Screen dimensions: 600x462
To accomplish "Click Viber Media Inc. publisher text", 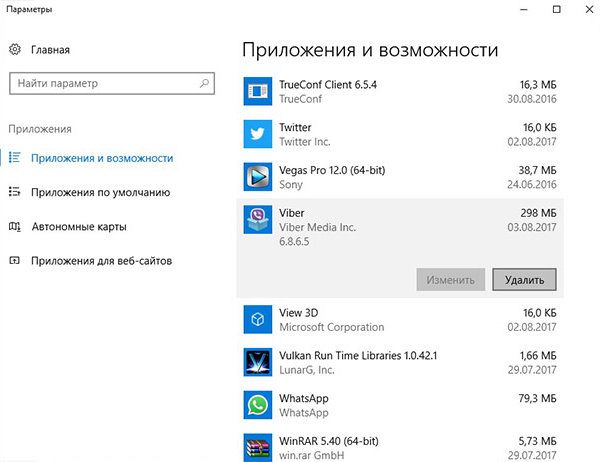I will pyautogui.click(x=318, y=227).
